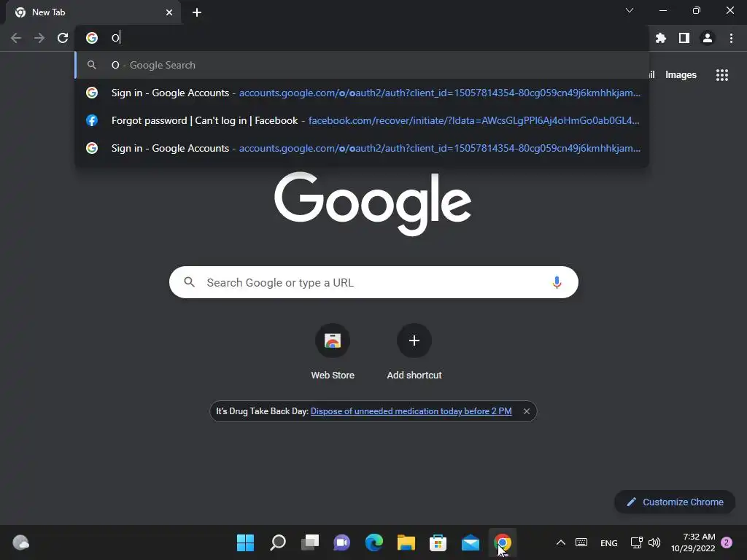Click the Search Google or type a URL box
Image resolution: width=747 pixels, height=560 pixels.
(373, 282)
